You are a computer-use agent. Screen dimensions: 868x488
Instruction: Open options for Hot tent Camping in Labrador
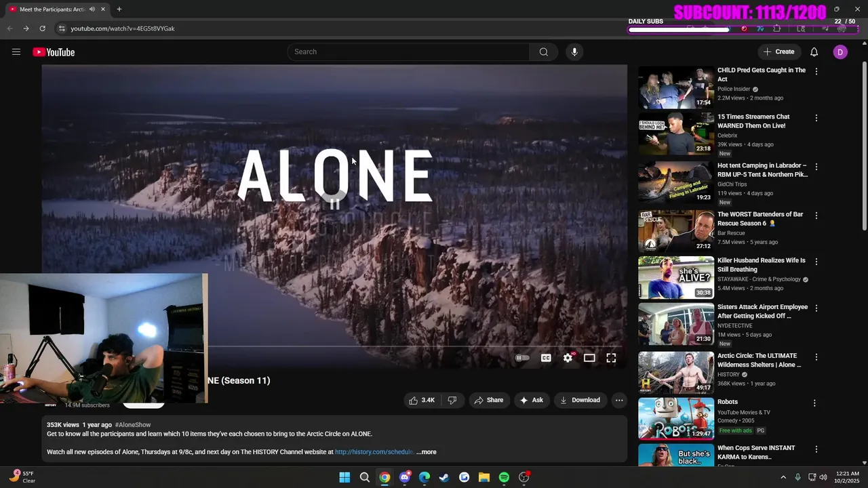pyautogui.click(x=816, y=167)
